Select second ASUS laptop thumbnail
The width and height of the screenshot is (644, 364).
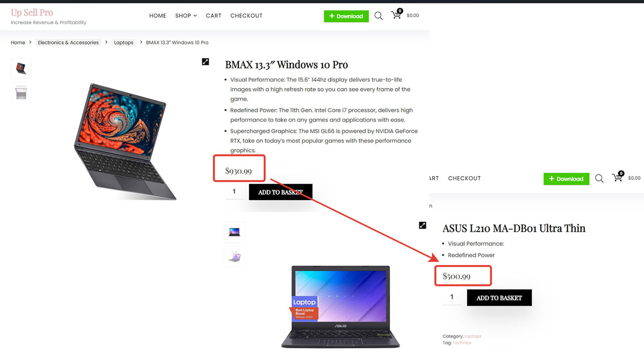pos(235,256)
